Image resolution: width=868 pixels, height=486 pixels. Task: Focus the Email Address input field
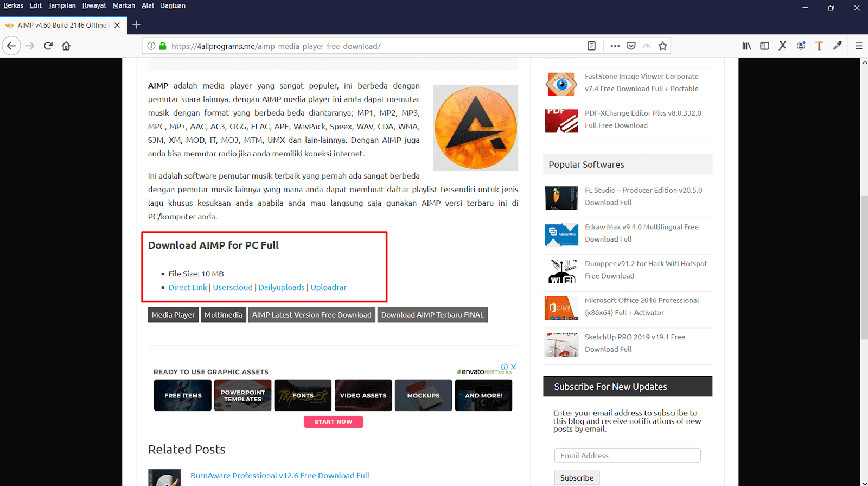(x=627, y=456)
